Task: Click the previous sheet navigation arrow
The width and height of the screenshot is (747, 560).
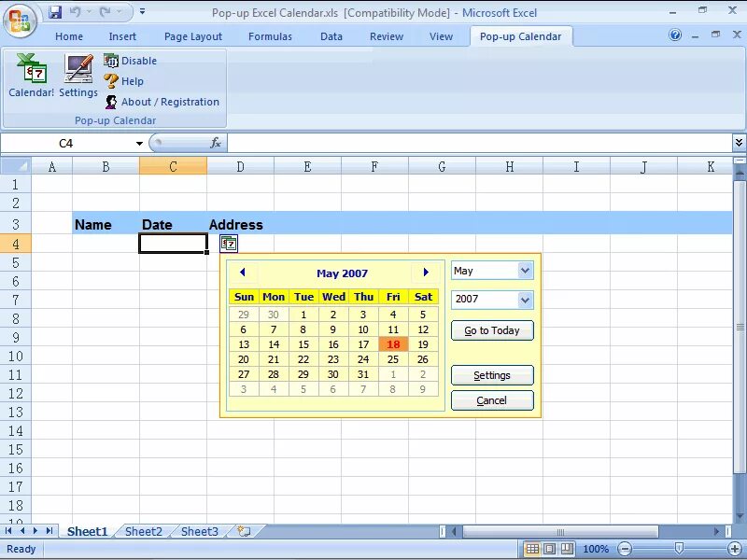Action: 21,531
